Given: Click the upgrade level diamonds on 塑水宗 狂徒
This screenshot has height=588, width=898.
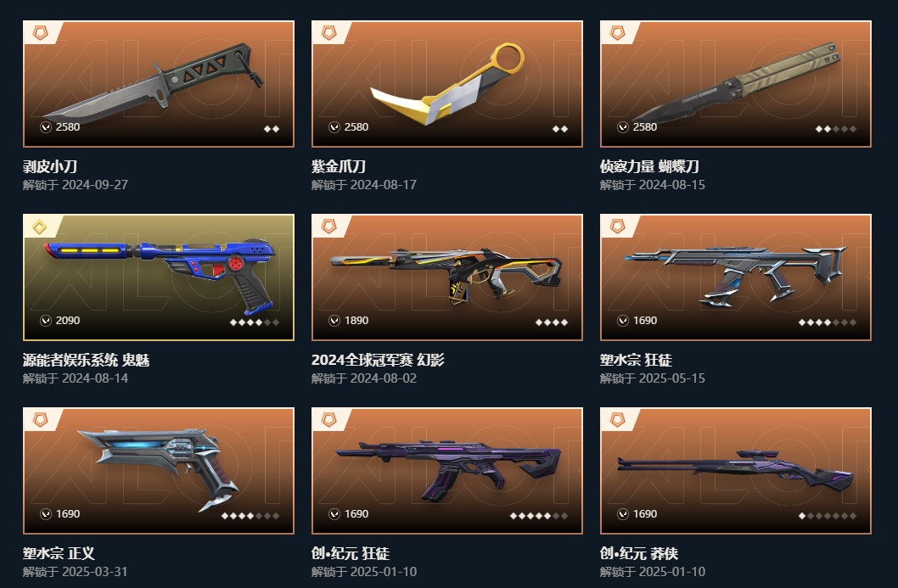Looking at the screenshot, I should click(x=828, y=322).
